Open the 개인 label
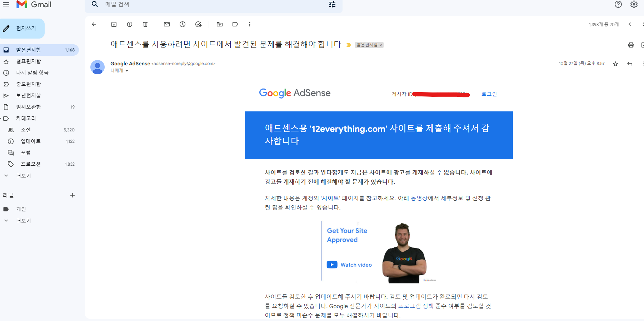Screen dimensions: 644x321 (x=39, y=209)
